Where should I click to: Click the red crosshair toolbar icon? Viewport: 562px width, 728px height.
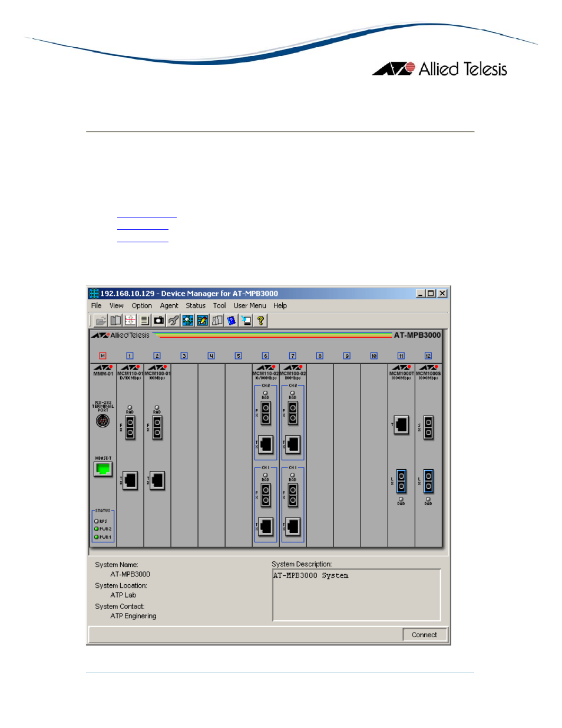[130, 321]
